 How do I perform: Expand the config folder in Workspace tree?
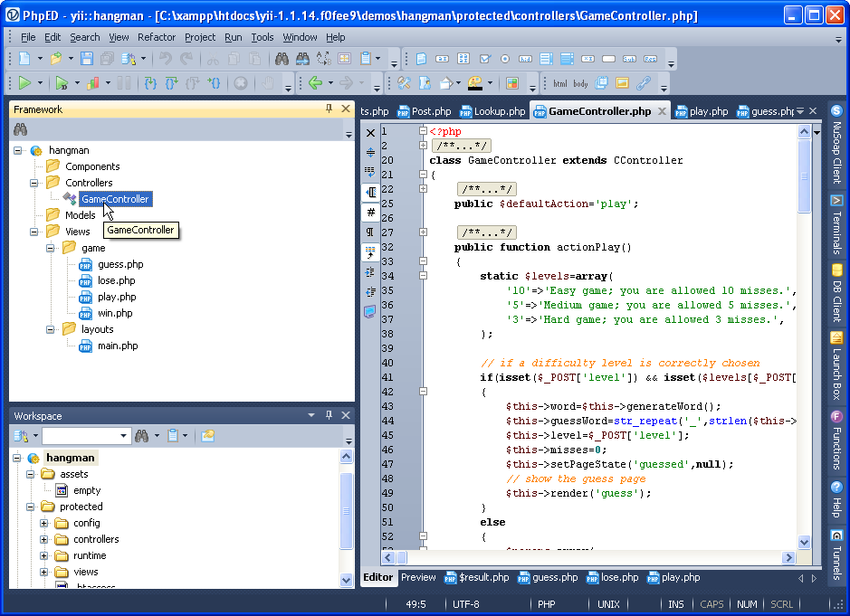coord(44,524)
